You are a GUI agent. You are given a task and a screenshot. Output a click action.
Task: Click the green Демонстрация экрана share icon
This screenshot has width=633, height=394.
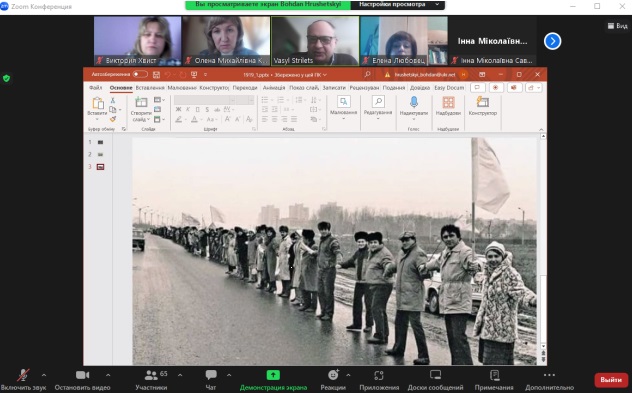pos(273,375)
